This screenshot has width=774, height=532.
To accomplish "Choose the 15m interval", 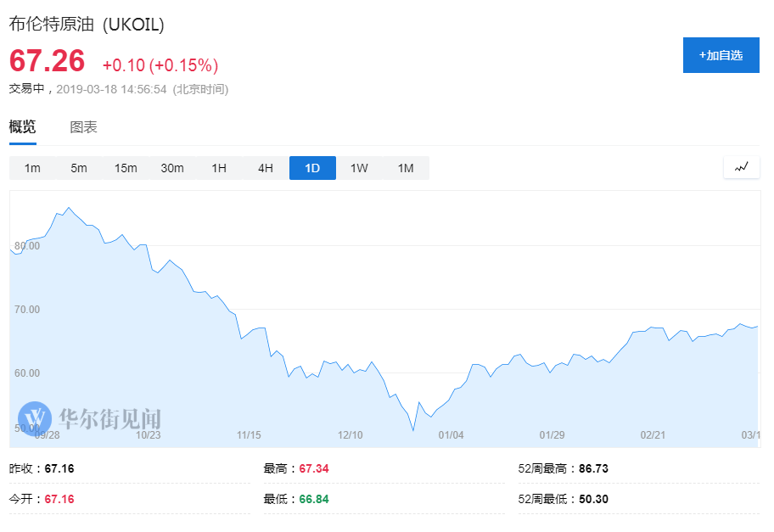I will [x=126, y=168].
